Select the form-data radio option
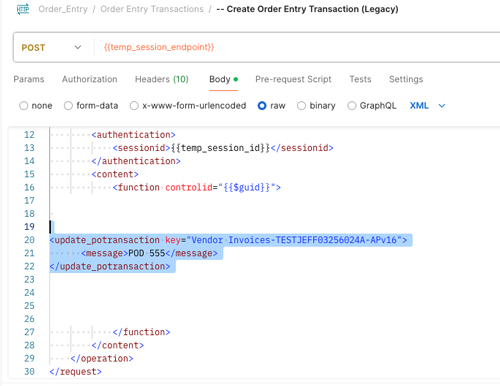This screenshot has height=386, width=500. [68, 106]
